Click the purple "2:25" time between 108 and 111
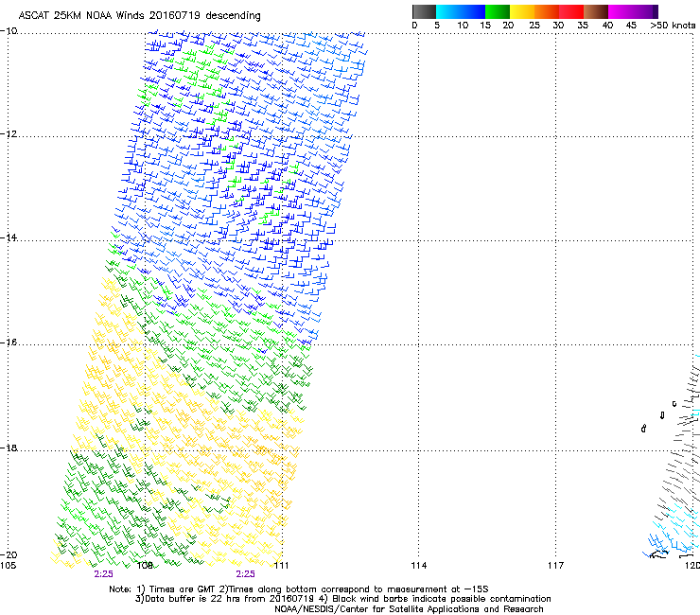The height and width of the screenshot is (615, 700). (246, 574)
